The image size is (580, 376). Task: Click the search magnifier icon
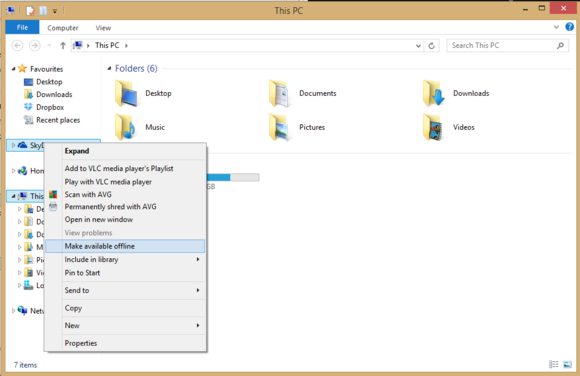tap(560, 46)
